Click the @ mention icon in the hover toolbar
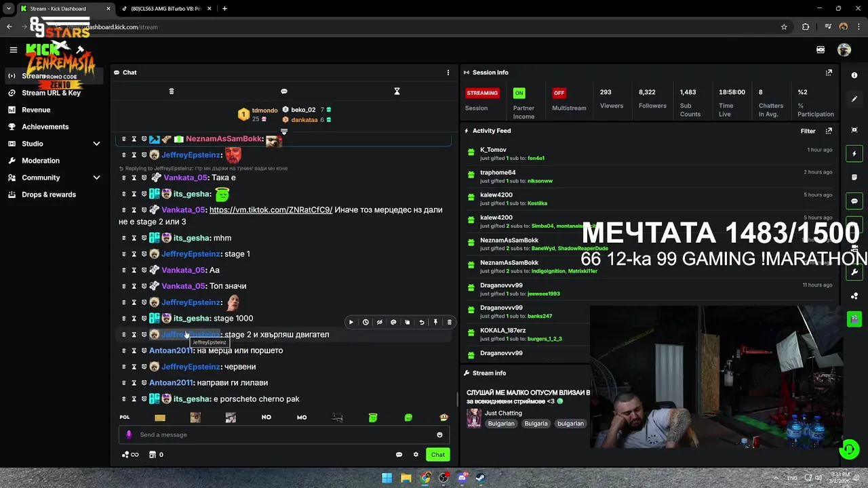 click(393, 323)
